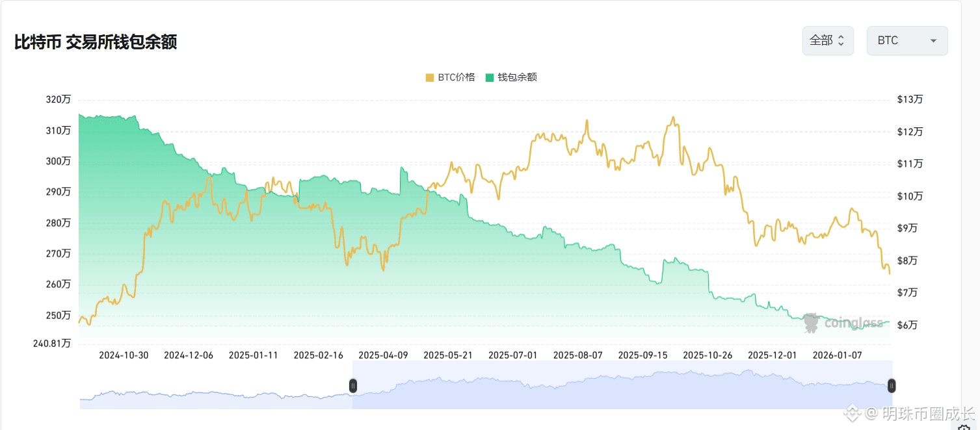Image resolution: width=980 pixels, height=430 pixels.
Task: Click the BTC dropdown caret arrow
Action: click(933, 41)
